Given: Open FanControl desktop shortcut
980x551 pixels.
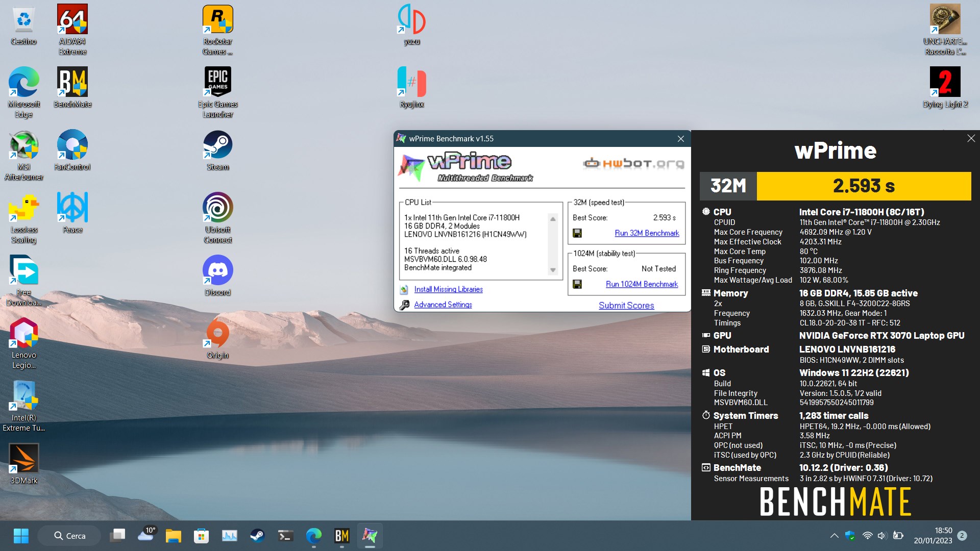Looking at the screenshot, I should 72,151.
